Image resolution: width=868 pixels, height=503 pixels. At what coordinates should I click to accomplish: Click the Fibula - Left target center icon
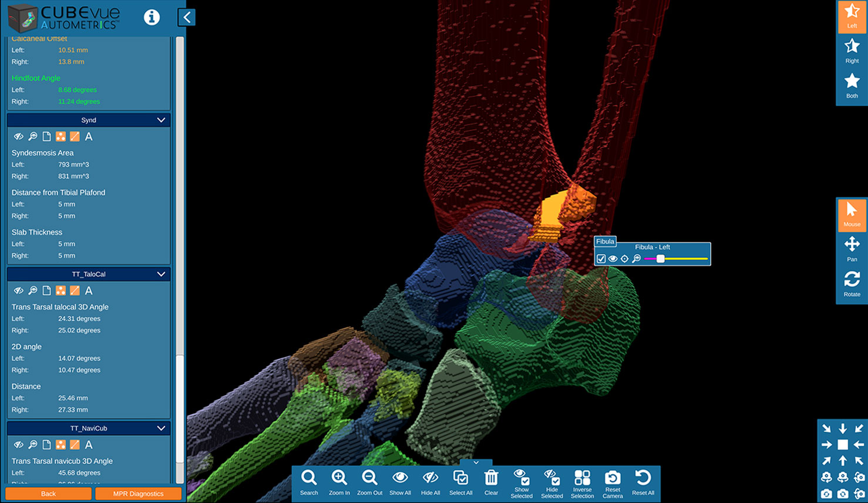(624, 258)
